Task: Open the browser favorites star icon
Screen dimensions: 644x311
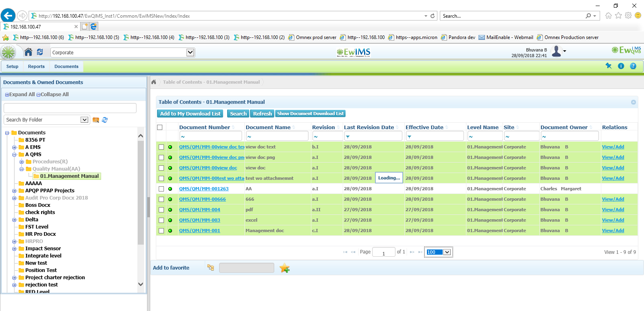Action: coord(618,15)
